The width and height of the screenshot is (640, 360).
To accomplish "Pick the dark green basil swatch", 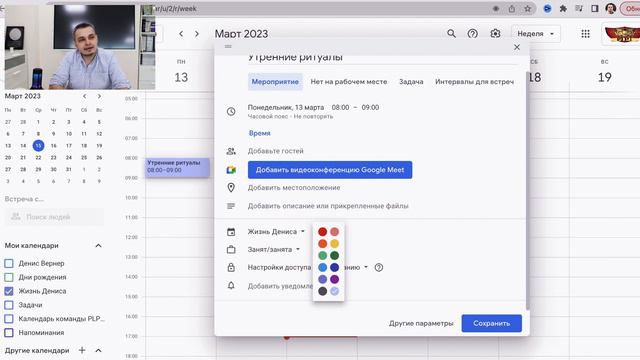I will point(334,256).
